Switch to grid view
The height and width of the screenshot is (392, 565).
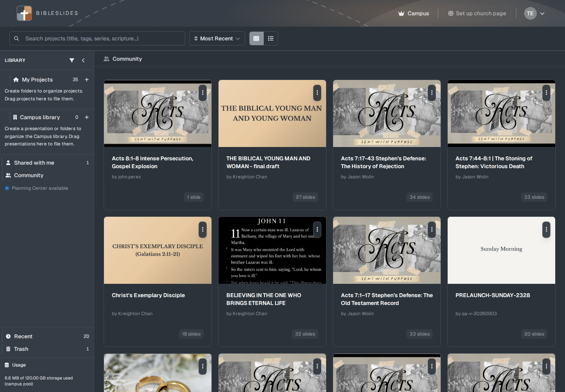256,38
